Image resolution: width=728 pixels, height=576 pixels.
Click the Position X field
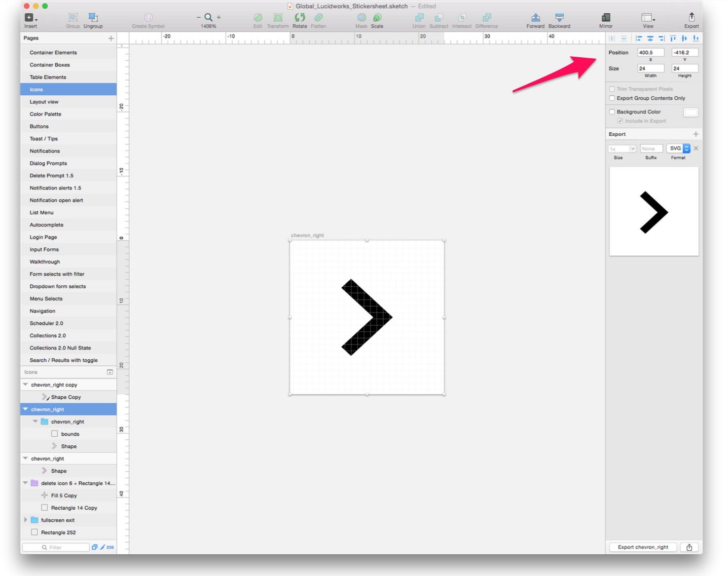click(650, 53)
